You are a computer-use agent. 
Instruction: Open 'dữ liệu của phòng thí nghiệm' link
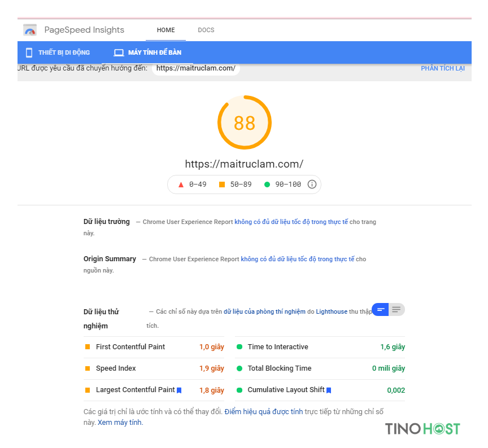[x=264, y=312]
